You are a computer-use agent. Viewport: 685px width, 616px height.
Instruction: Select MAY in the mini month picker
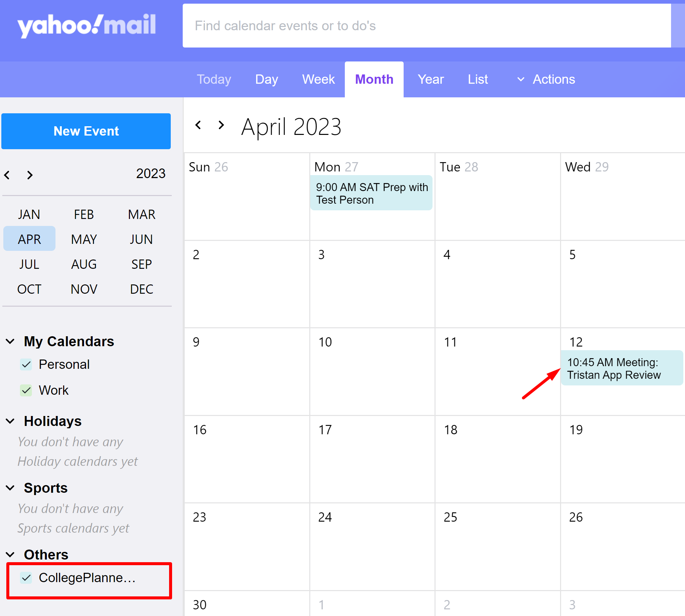click(84, 239)
